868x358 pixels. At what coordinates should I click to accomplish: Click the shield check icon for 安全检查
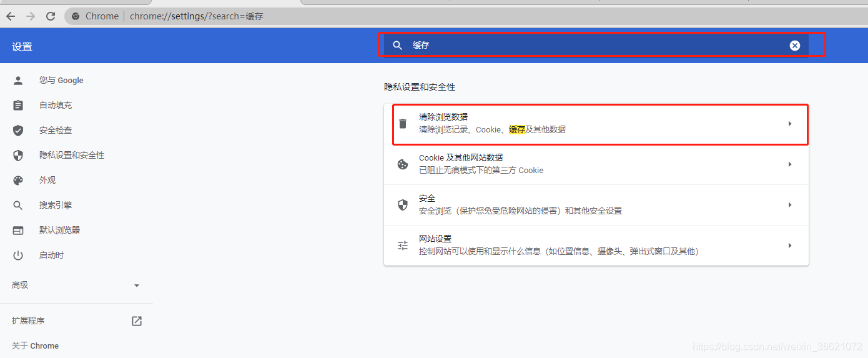pos(18,130)
